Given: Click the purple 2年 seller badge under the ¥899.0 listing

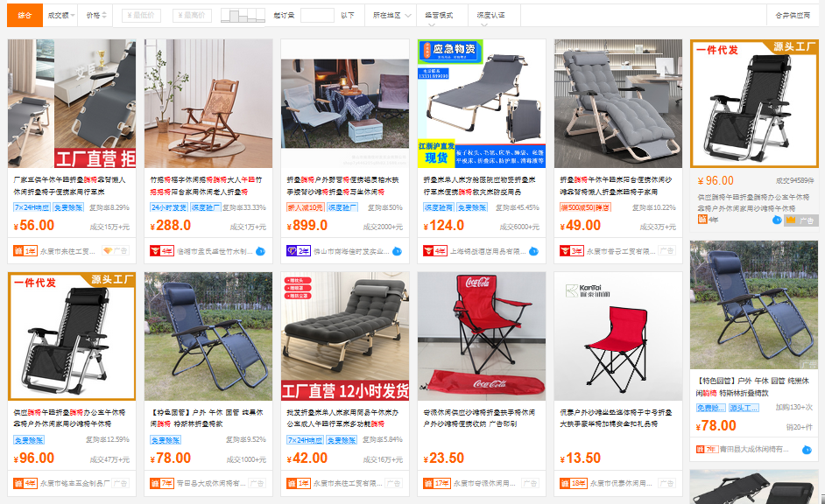Looking at the screenshot, I should click(x=299, y=251).
